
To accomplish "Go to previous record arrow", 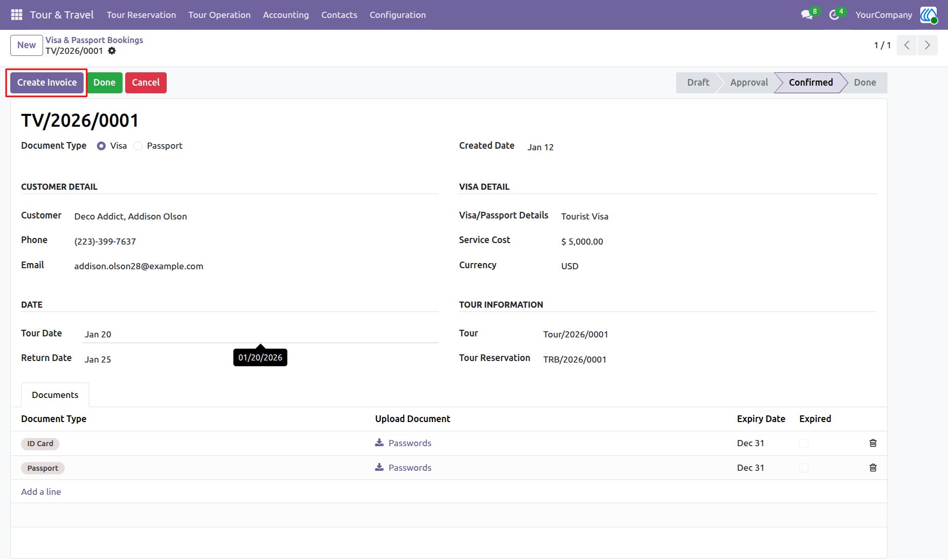I will (x=907, y=45).
